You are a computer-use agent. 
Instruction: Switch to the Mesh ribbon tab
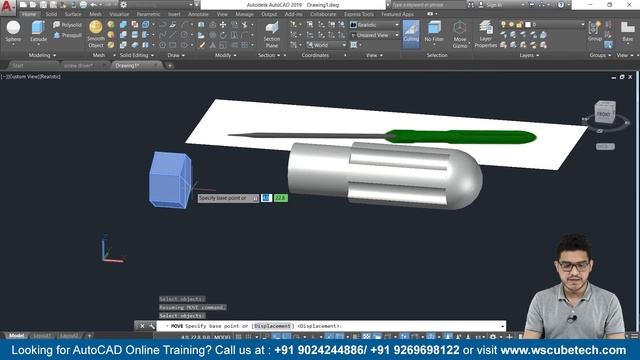[x=96, y=14]
